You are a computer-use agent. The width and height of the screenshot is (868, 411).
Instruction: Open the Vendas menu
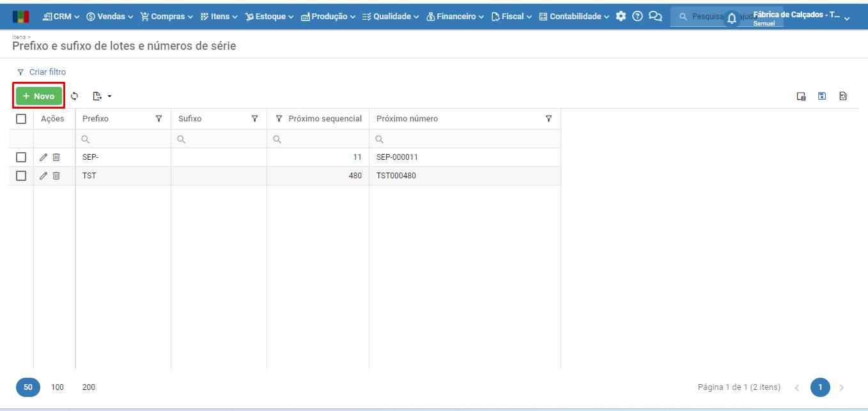[110, 17]
